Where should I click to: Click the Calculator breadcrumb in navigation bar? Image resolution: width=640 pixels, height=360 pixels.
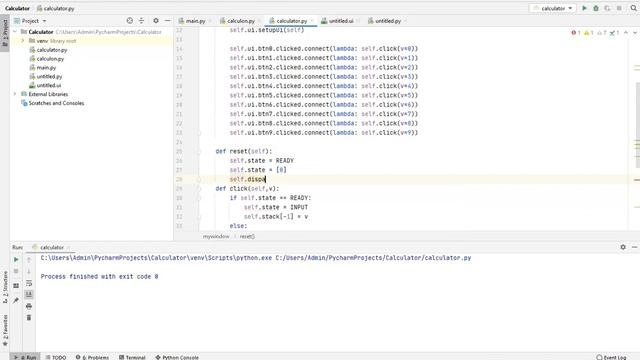(17, 8)
